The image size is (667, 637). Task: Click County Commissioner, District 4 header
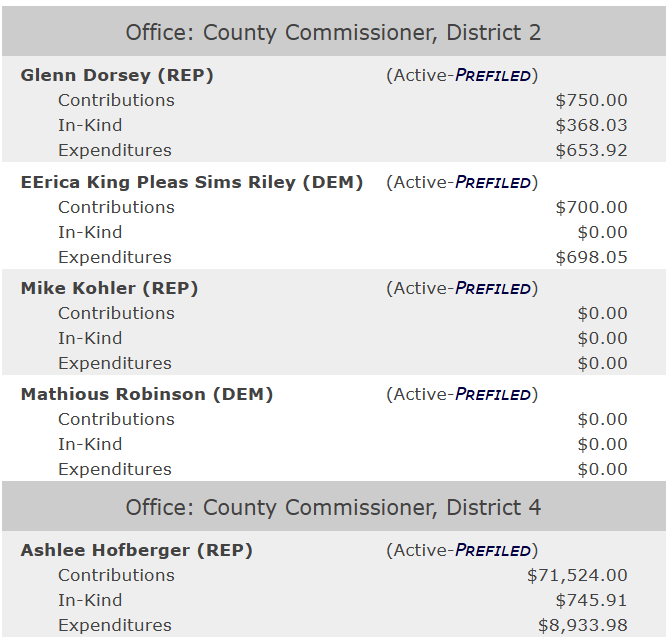pyautogui.click(x=333, y=507)
